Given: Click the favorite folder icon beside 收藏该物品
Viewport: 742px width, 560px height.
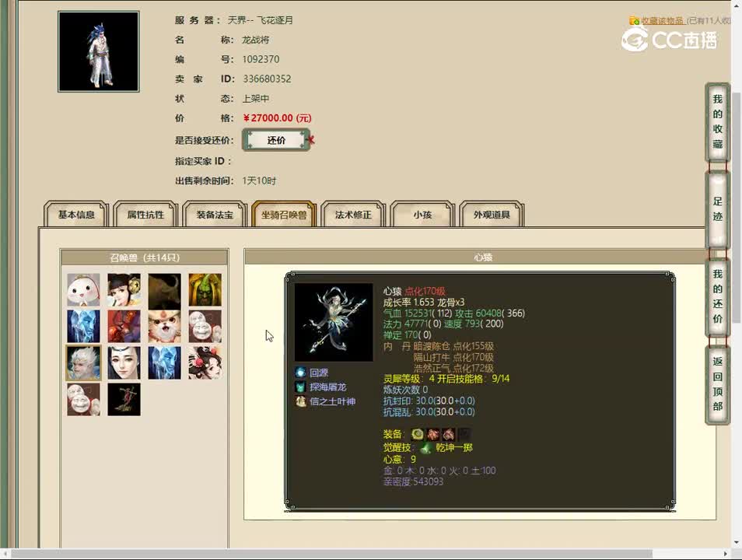Looking at the screenshot, I should [x=634, y=20].
